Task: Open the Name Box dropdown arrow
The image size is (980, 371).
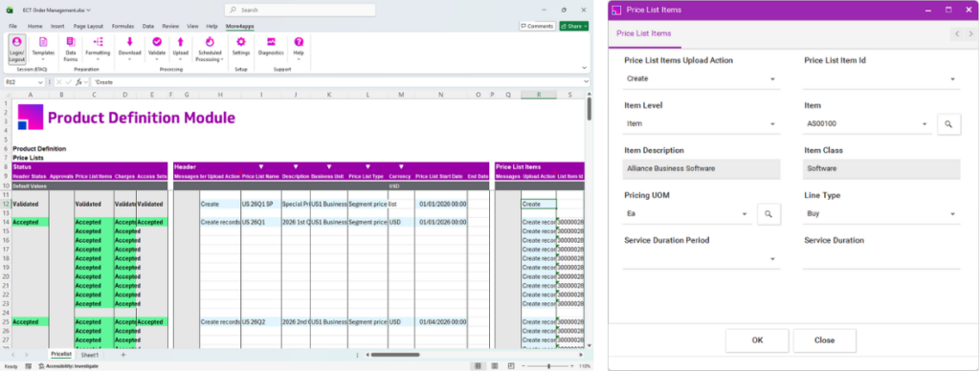Action: [x=40, y=82]
